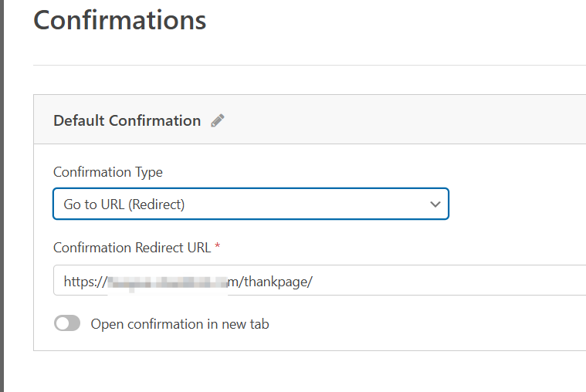Click the 'Go to URL (Redirect)' selected value

(x=124, y=204)
